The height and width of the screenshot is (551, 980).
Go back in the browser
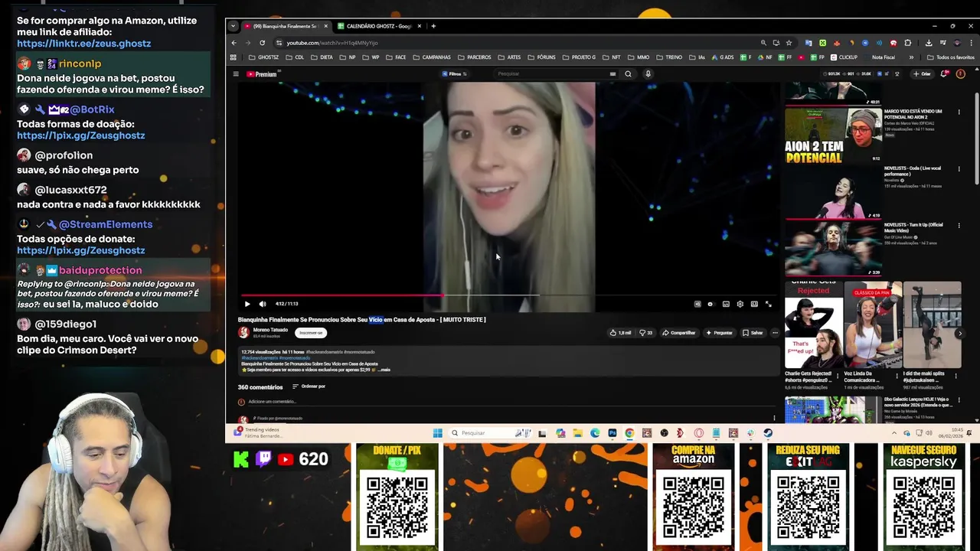pos(234,43)
